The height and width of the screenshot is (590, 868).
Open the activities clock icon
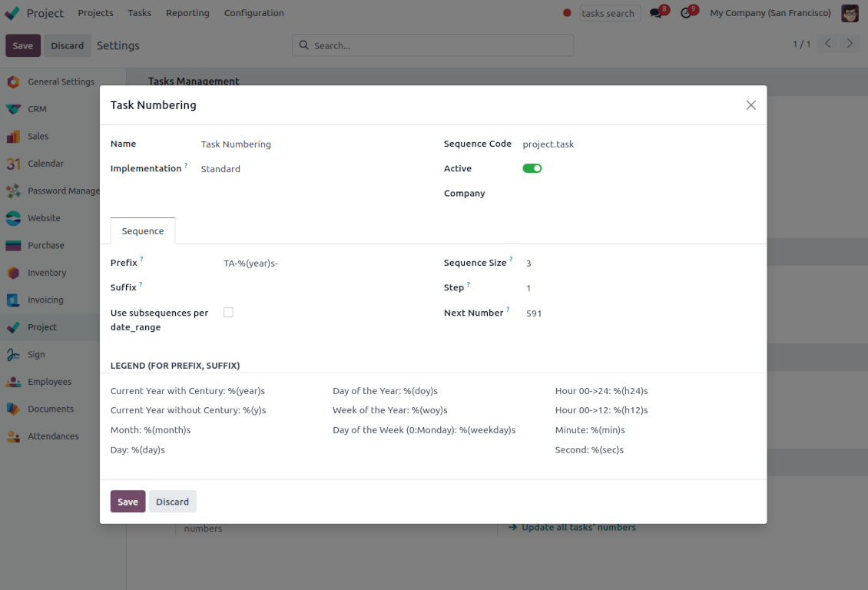[687, 13]
